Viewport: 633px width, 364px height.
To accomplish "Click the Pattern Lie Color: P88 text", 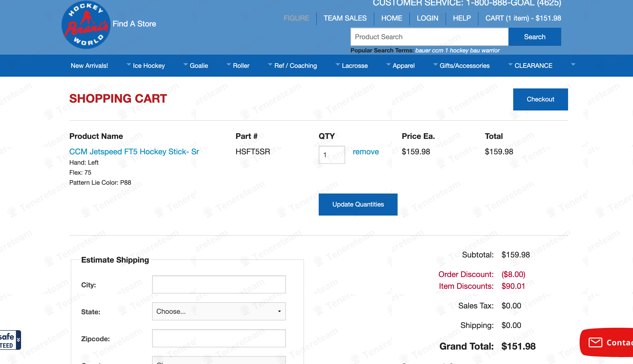I will (x=100, y=182).
